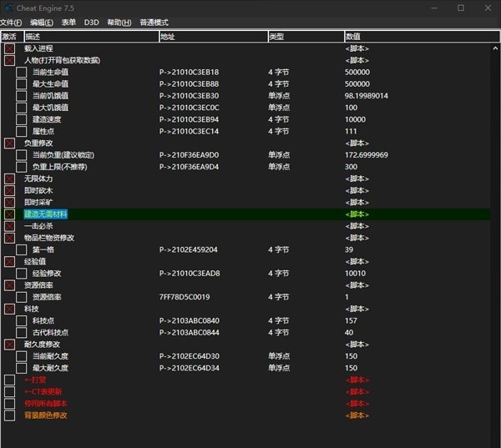The image size is (501, 448).
Task: Click the 普通模式 menu item
Action: coord(154,23)
